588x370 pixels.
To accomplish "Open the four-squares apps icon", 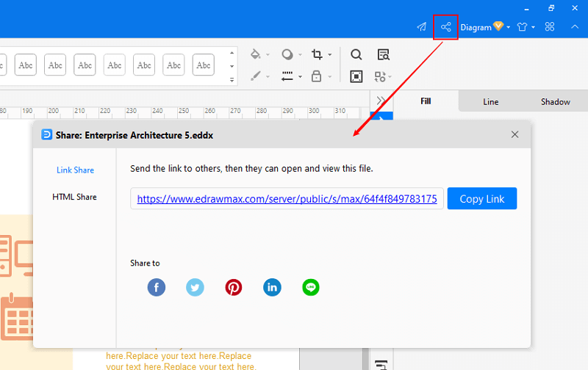I will (x=549, y=27).
